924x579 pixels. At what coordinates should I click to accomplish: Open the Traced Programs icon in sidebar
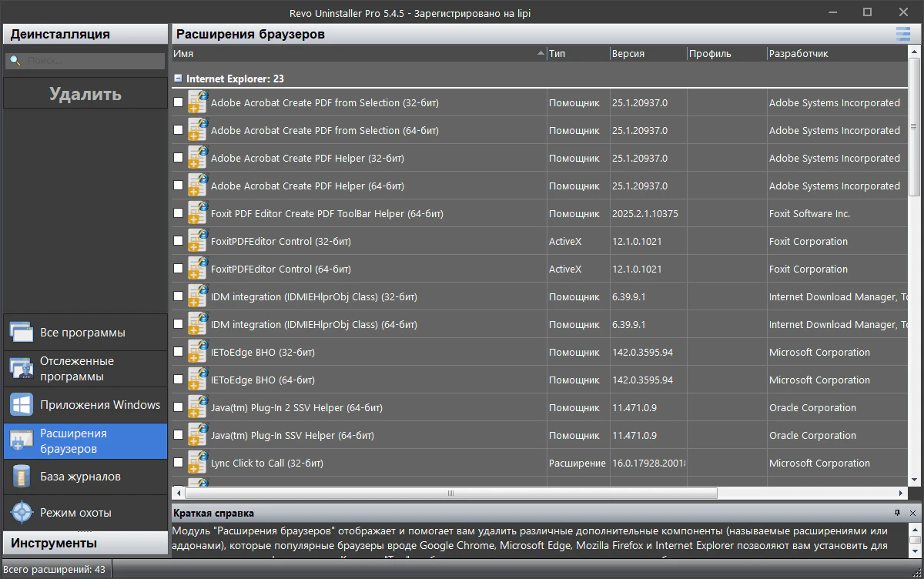21,369
